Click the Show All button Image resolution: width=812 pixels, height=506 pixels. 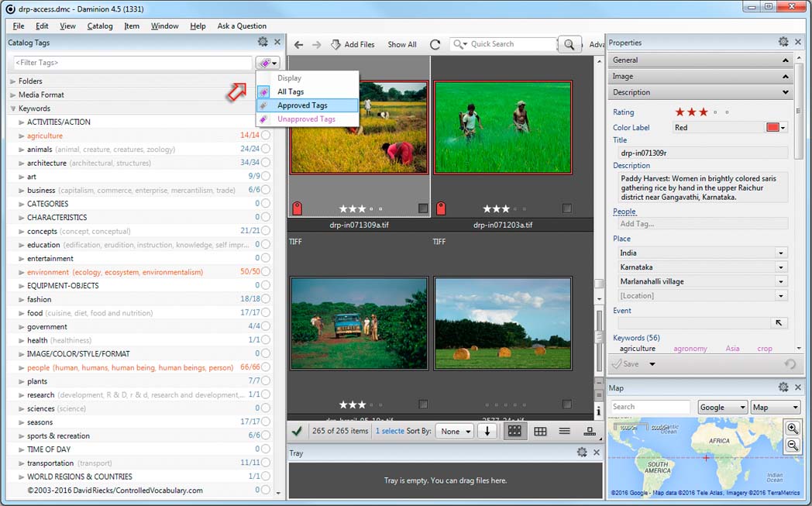coord(401,44)
